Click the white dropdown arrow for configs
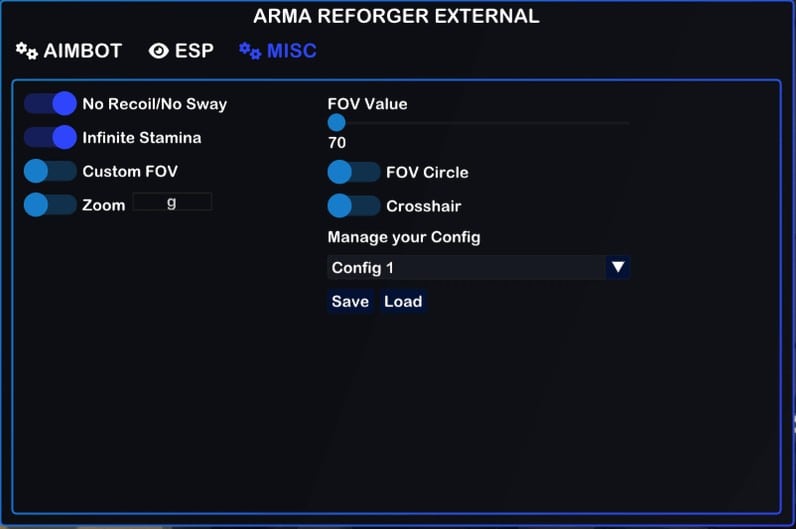The width and height of the screenshot is (796, 529). (618, 267)
